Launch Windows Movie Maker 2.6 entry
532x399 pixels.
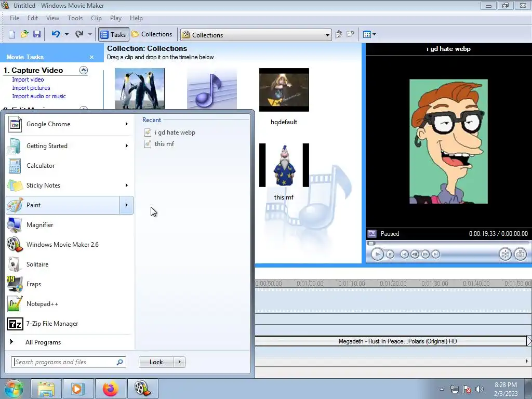(x=70, y=245)
